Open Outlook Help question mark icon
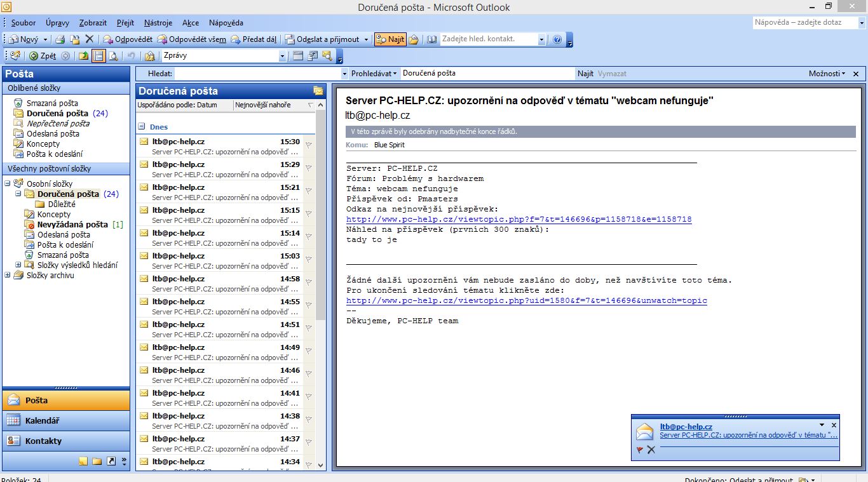Image resolution: width=868 pixels, height=482 pixels. coord(557,39)
